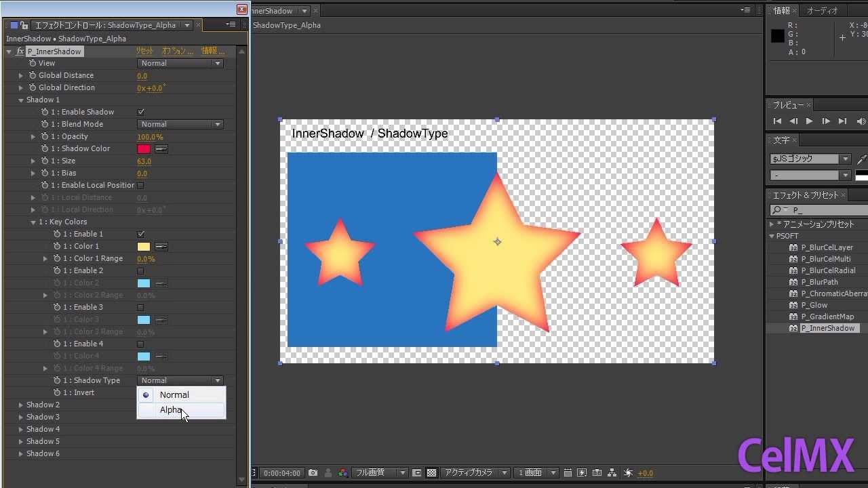Step forward one frame in the Preview panel
This screenshot has height=488, width=868.
point(825,121)
